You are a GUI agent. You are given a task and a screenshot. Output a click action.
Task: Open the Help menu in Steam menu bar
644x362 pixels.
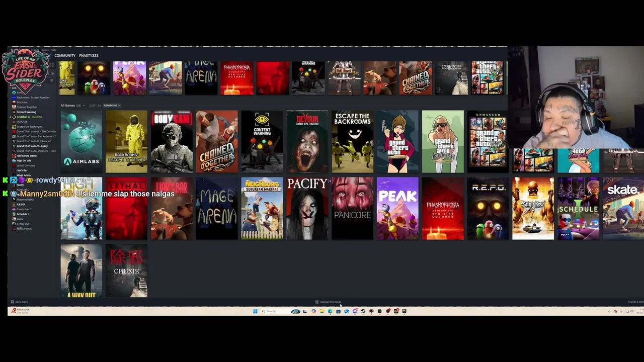point(54,50)
